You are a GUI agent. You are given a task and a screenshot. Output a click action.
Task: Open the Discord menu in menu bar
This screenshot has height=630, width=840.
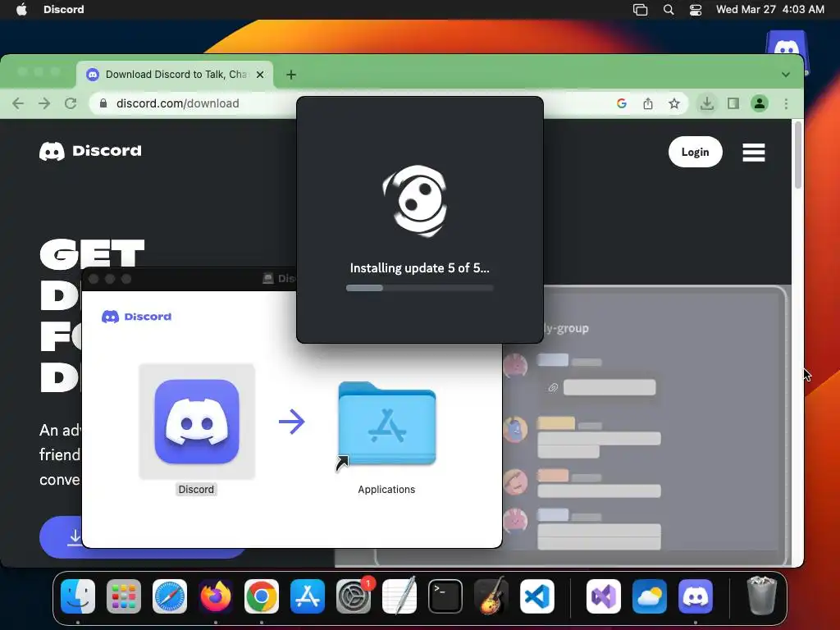pos(64,9)
